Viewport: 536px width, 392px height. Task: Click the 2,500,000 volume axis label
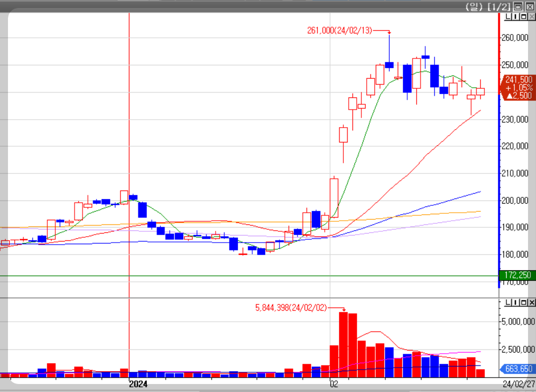pyautogui.click(x=518, y=349)
